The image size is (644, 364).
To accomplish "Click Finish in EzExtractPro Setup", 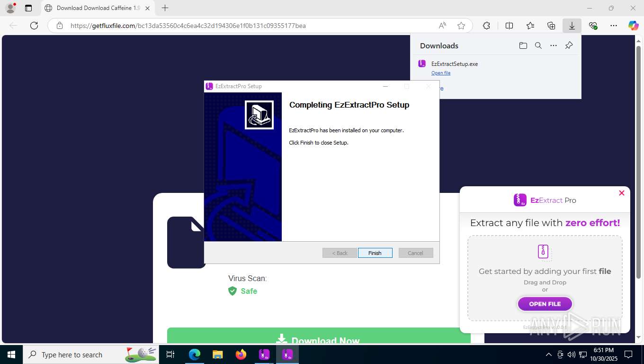I will click(375, 253).
